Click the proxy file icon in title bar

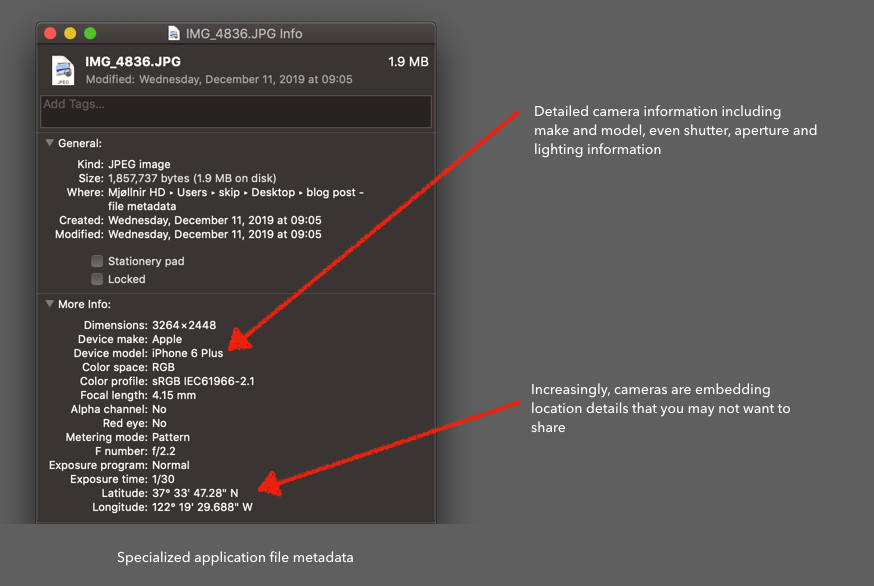[x=174, y=32]
